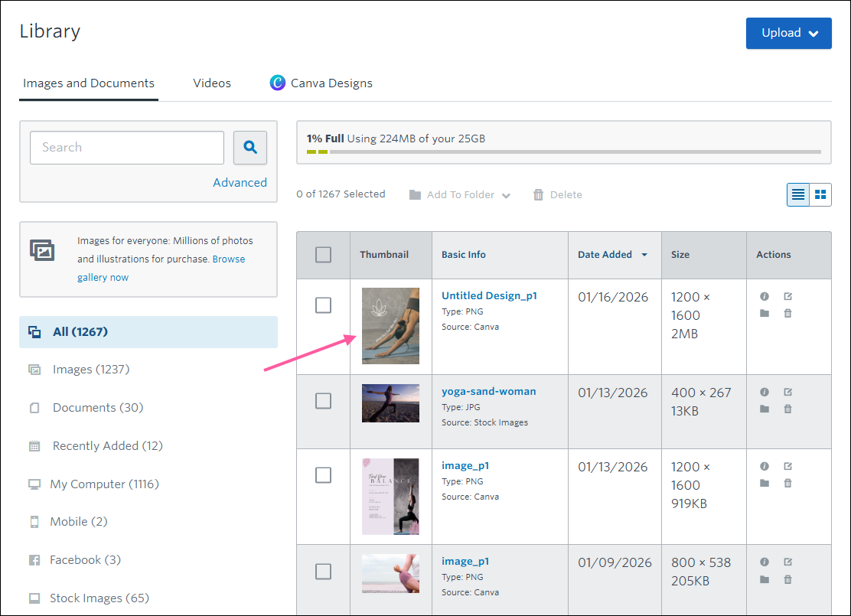The width and height of the screenshot is (851, 616).
Task: Open the Find Your Balance image thumbnail
Action: (x=390, y=496)
